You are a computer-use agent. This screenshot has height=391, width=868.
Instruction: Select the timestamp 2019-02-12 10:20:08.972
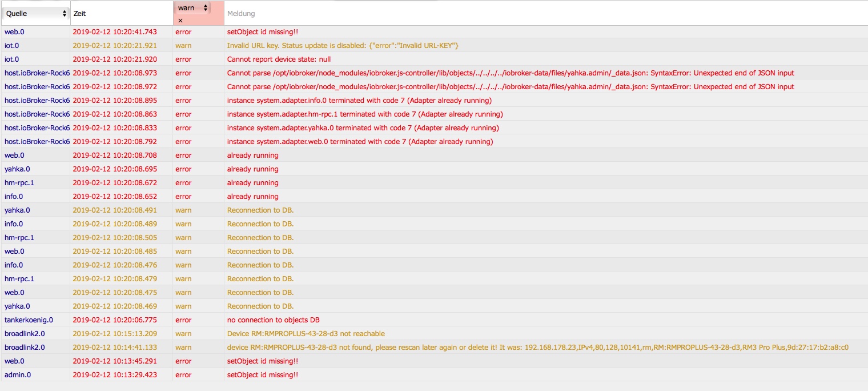coord(115,87)
